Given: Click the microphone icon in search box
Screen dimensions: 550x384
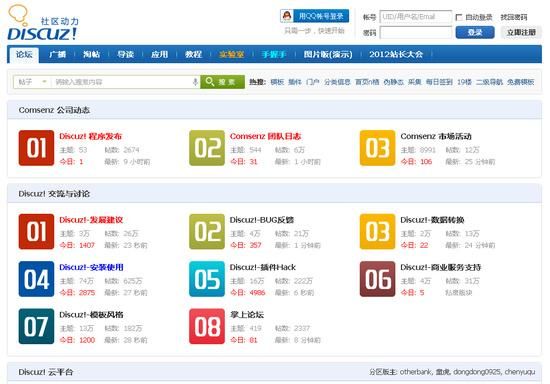Looking at the screenshot, I should 195,82.
